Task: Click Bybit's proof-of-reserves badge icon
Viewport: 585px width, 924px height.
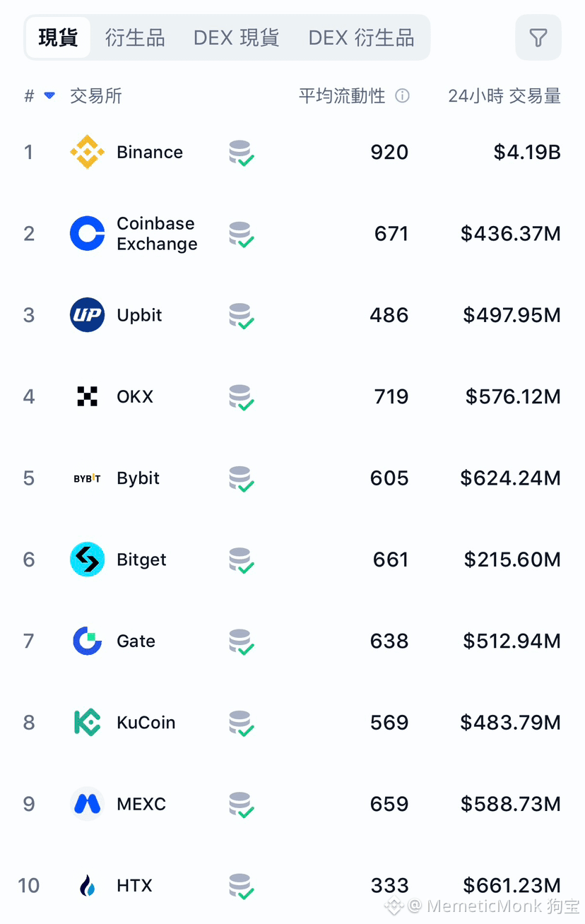Action: [241, 479]
